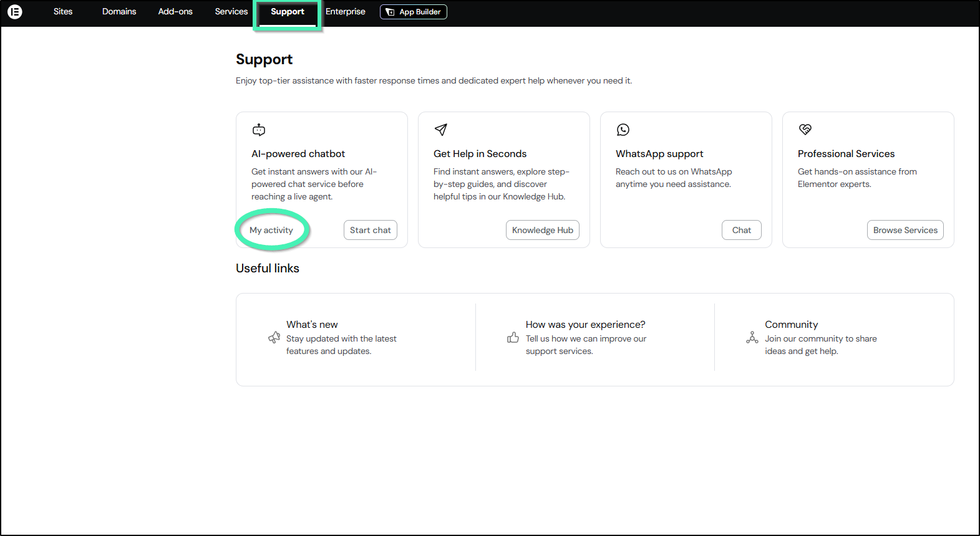980x536 pixels.
Task: Click the Get Help in Seconds heading
Action: pyautogui.click(x=480, y=154)
